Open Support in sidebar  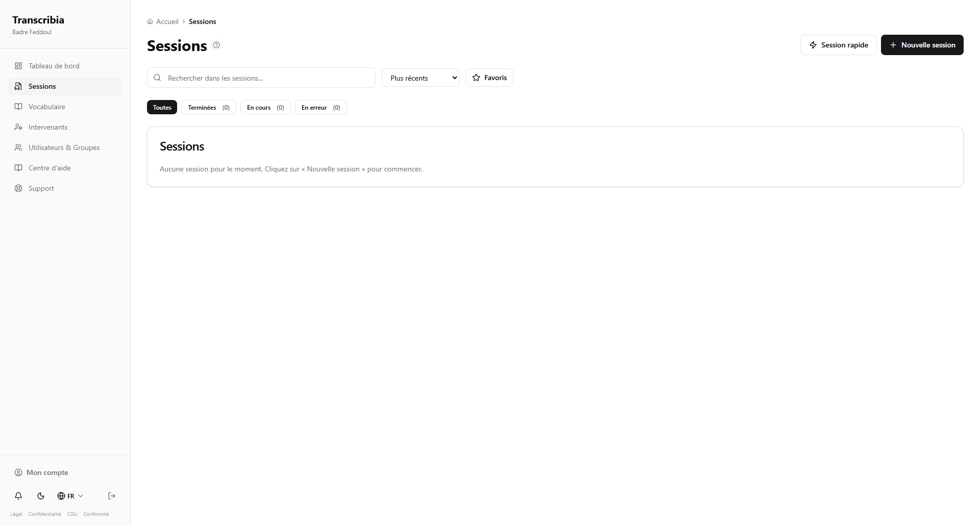pos(65,188)
